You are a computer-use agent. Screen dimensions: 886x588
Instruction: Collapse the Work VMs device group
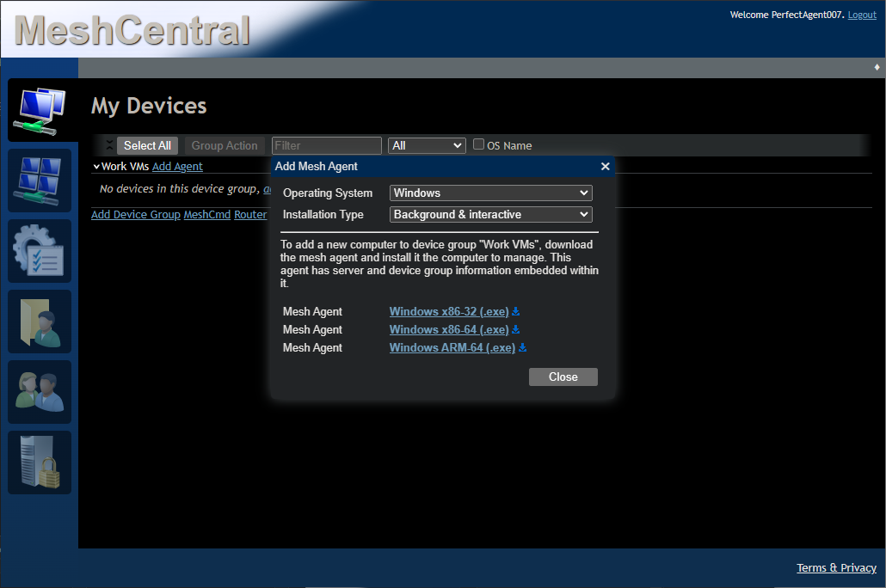96,167
